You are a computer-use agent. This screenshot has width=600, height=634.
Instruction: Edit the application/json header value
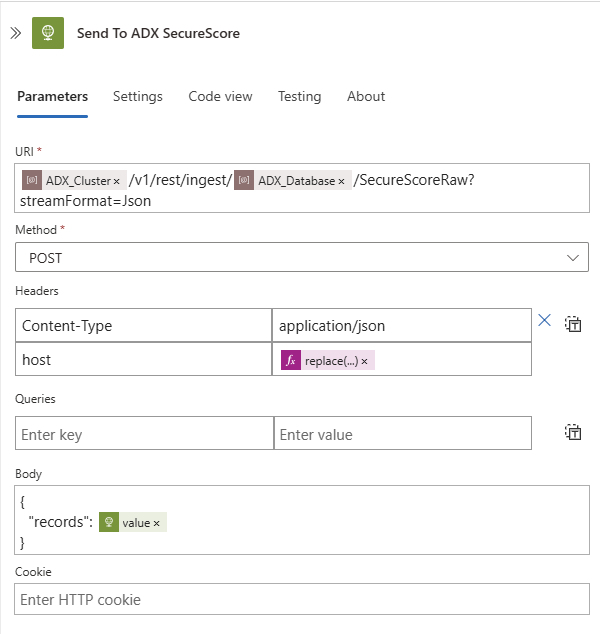(402, 325)
